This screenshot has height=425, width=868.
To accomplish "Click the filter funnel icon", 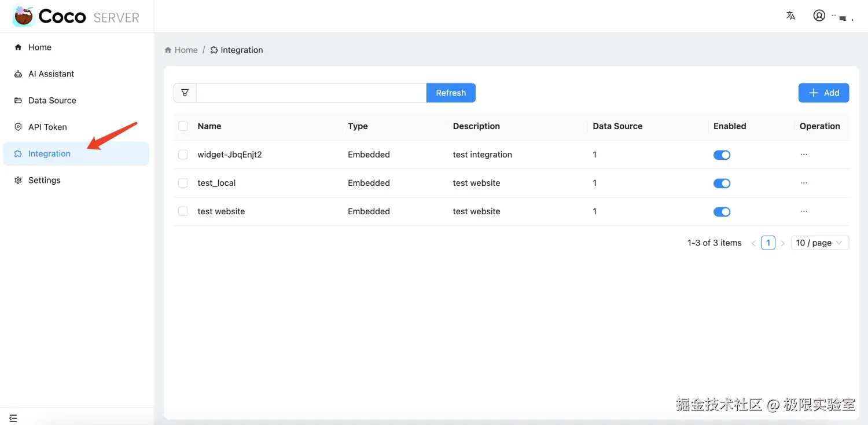I will click(x=185, y=93).
